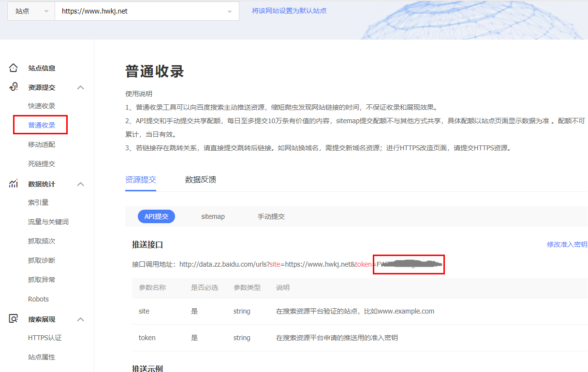The image size is (588, 372).
Task: Click the search icon beside 搜索展现
Action: [14, 319]
